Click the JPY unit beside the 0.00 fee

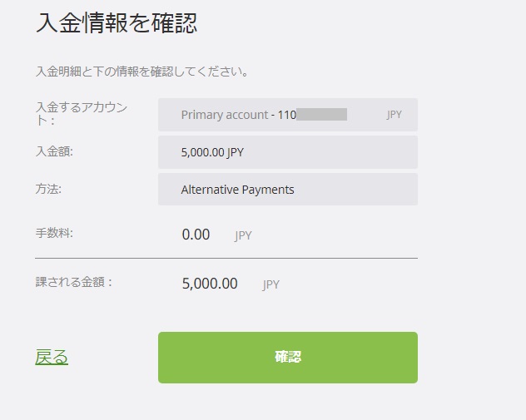[x=243, y=236]
